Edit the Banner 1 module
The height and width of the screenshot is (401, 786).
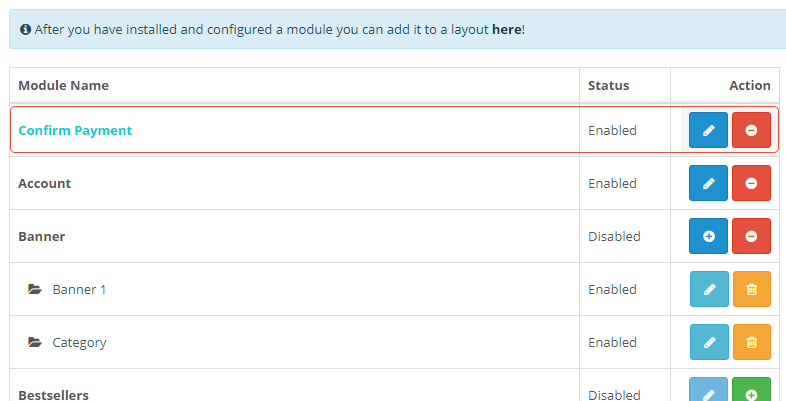pos(709,289)
